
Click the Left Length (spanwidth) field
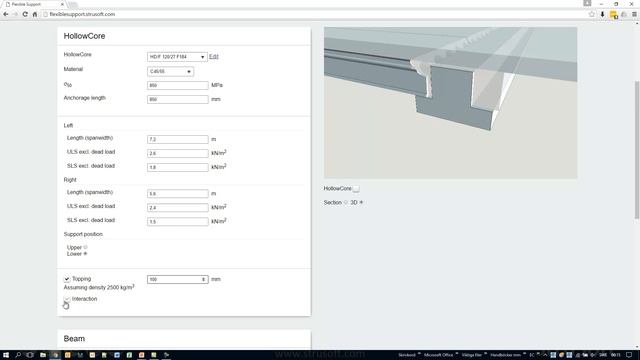tap(178, 139)
